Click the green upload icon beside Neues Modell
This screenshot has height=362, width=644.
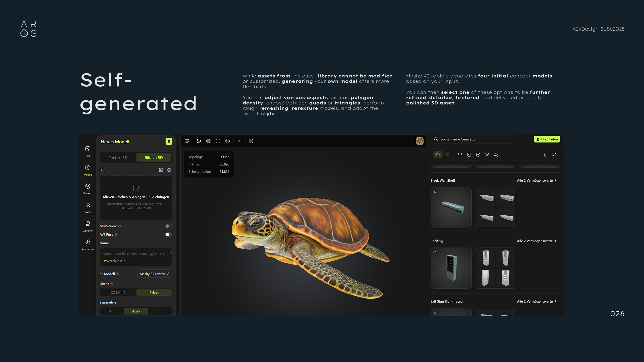tap(169, 141)
